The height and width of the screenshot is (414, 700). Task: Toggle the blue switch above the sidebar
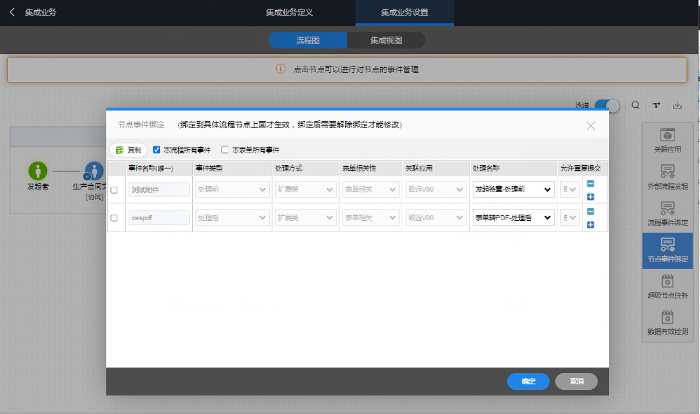click(606, 105)
